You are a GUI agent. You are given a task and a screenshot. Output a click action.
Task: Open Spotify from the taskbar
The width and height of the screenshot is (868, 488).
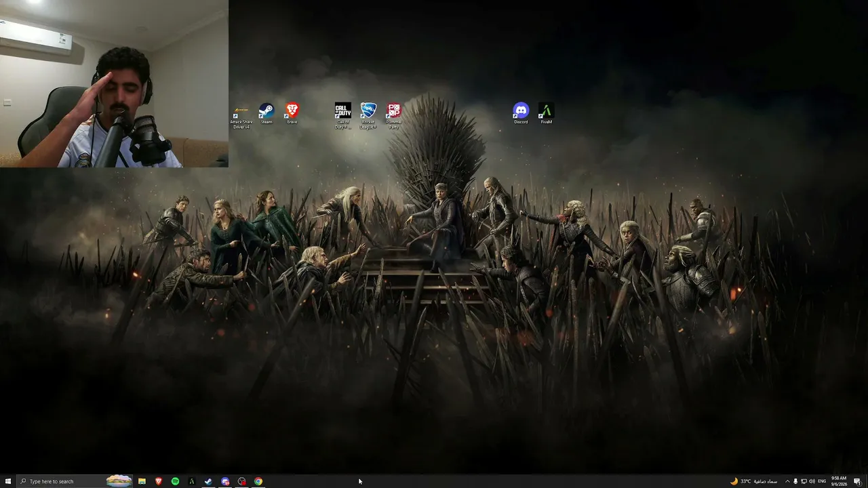coord(175,481)
